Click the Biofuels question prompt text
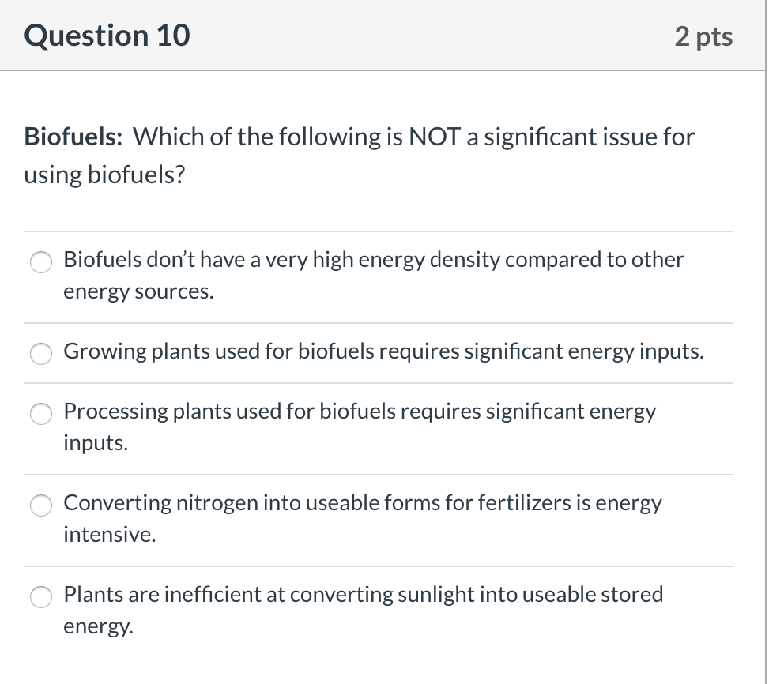The width and height of the screenshot is (784, 684). click(x=359, y=155)
